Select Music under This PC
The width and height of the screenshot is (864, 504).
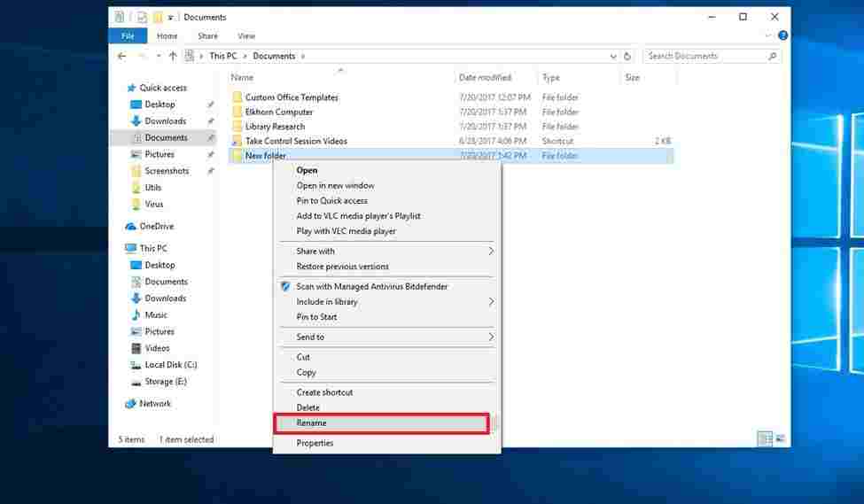tap(156, 314)
